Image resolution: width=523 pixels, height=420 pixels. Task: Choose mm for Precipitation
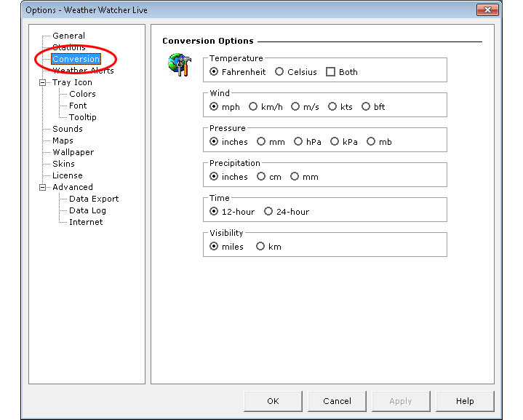295,176
